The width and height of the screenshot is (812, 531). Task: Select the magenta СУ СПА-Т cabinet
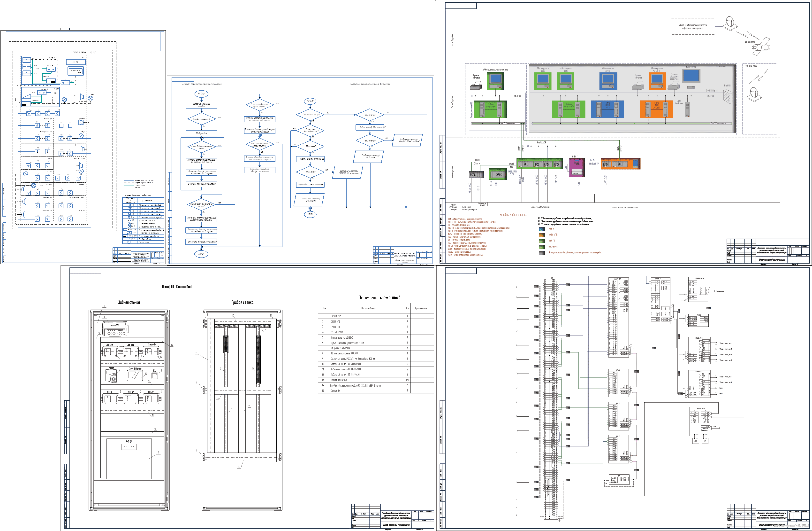coord(577,168)
